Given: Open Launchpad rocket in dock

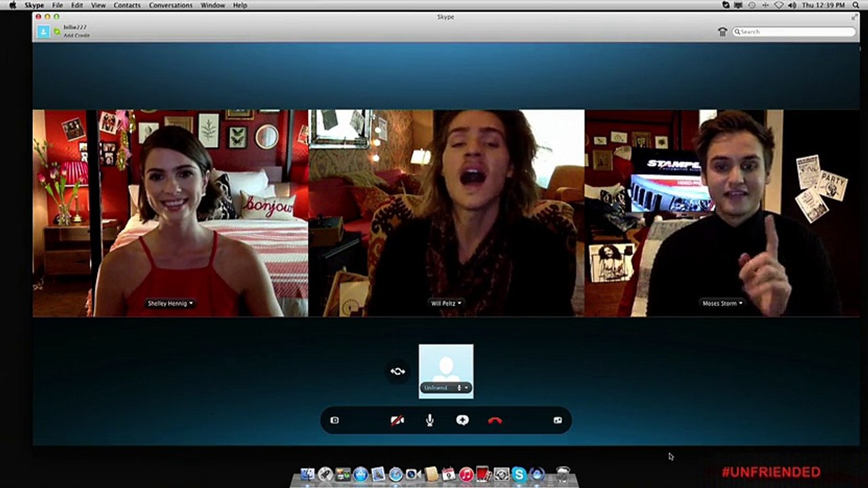Looking at the screenshot, I should [325, 474].
